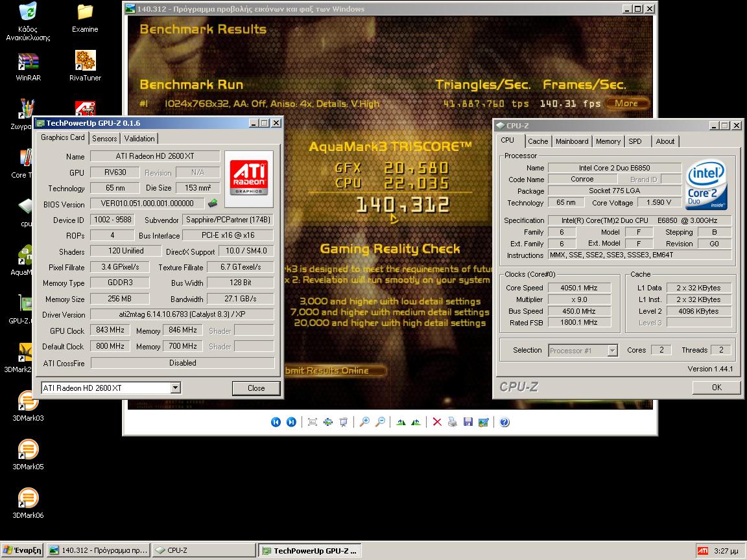Click OK in the CPU-Z window

[717, 387]
